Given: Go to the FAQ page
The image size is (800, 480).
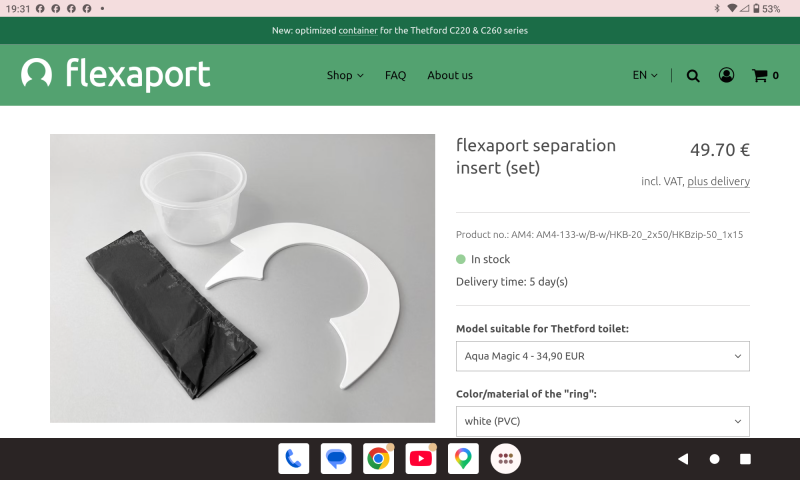Looking at the screenshot, I should click(x=395, y=75).
